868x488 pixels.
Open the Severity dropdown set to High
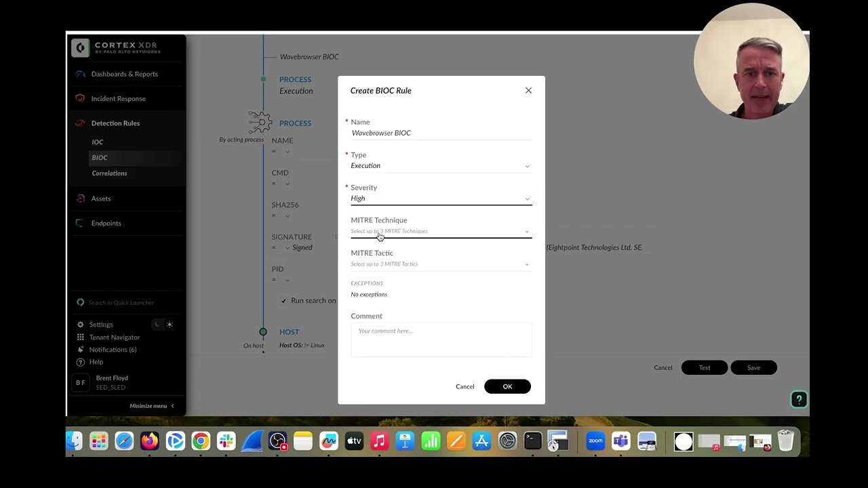click(441, 198)
